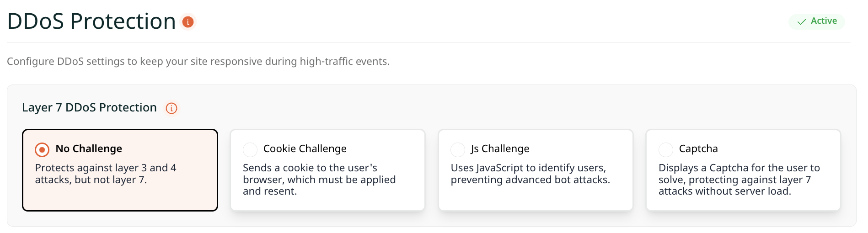Click the Captcha option title
The image size is (868, 233).
(x=698, y=149)
